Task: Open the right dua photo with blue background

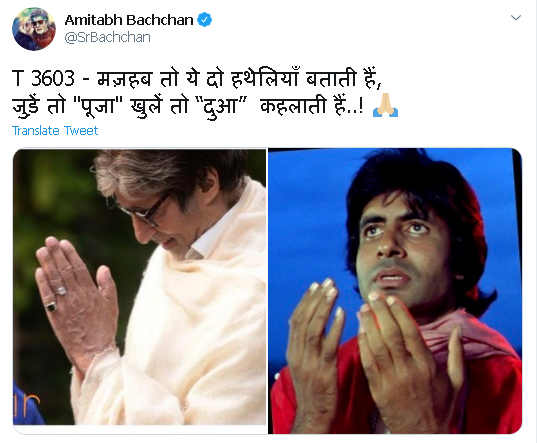Action: (395, 291)
